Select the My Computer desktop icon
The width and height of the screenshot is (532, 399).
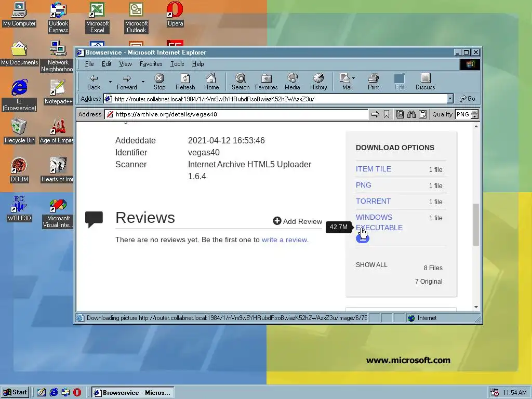(19, 15)
